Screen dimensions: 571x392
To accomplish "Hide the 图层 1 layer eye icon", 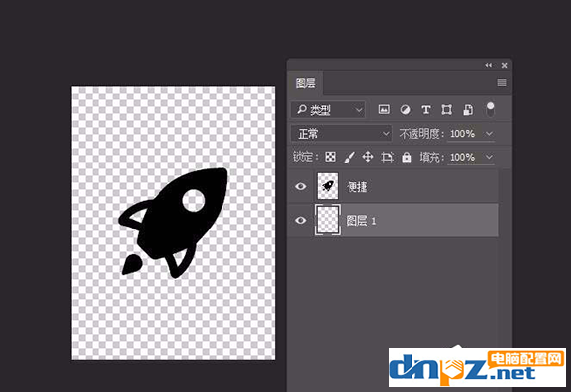I will tap(301, 220).
